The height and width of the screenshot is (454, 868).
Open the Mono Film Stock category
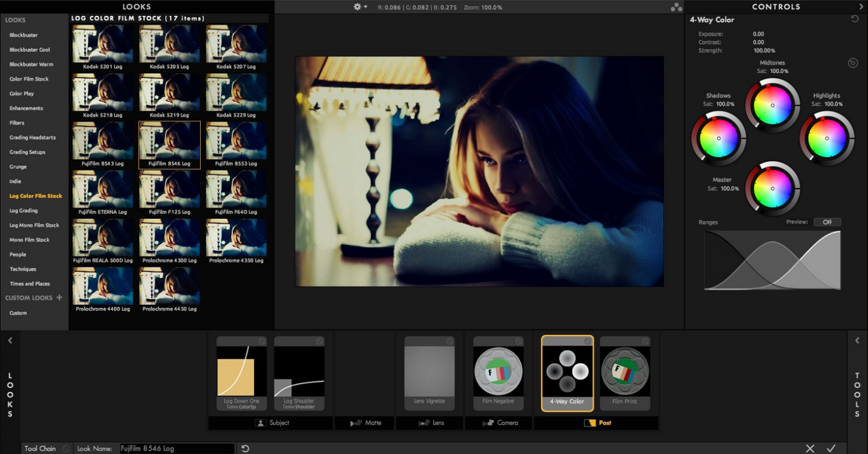point(29,239)
